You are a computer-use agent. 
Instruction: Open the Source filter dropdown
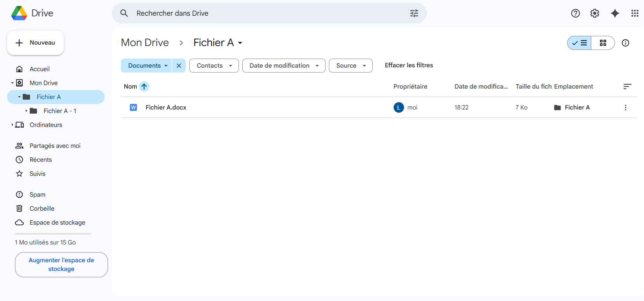pos(350,66)
